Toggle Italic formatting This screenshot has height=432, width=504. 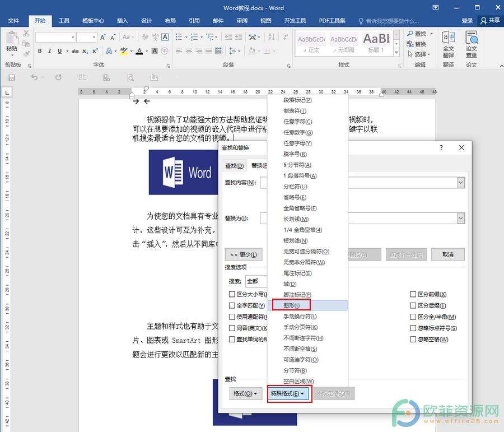tap(49, 51)
